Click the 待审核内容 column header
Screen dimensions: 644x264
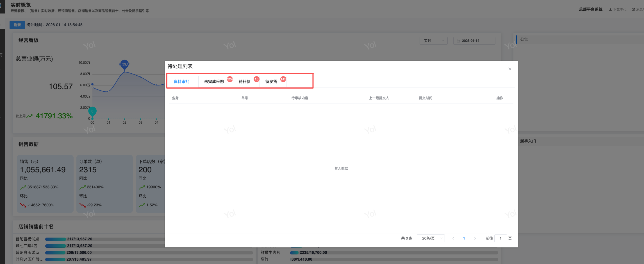coord(300,98)
